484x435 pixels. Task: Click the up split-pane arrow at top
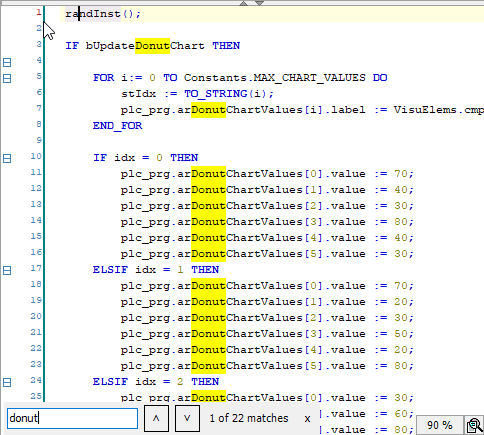[244, 3]
